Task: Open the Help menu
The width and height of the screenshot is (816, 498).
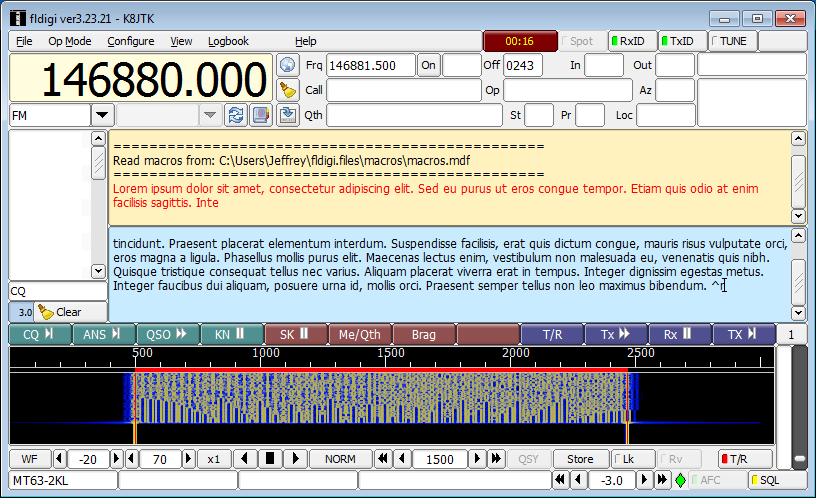Action: point(305,41)
